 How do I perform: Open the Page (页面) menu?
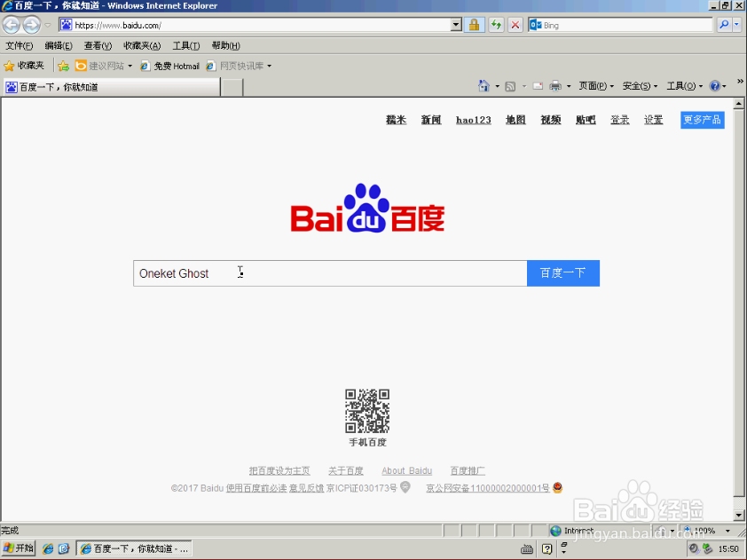[x=596, y=86]
